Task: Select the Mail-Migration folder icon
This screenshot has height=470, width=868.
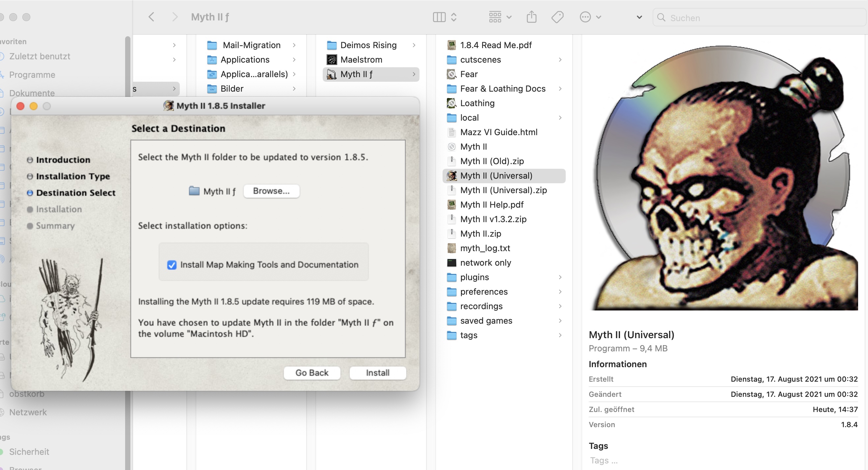Action: 212,45
